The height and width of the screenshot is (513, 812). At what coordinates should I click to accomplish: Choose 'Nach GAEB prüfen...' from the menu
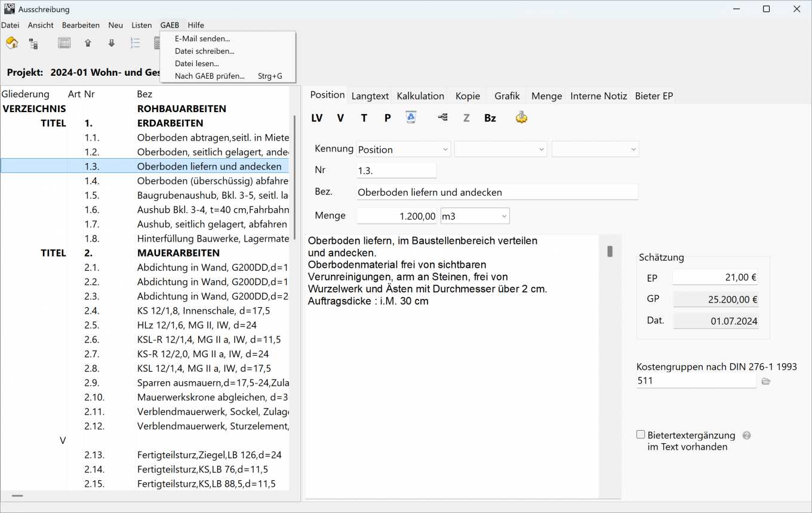point(210,76)
